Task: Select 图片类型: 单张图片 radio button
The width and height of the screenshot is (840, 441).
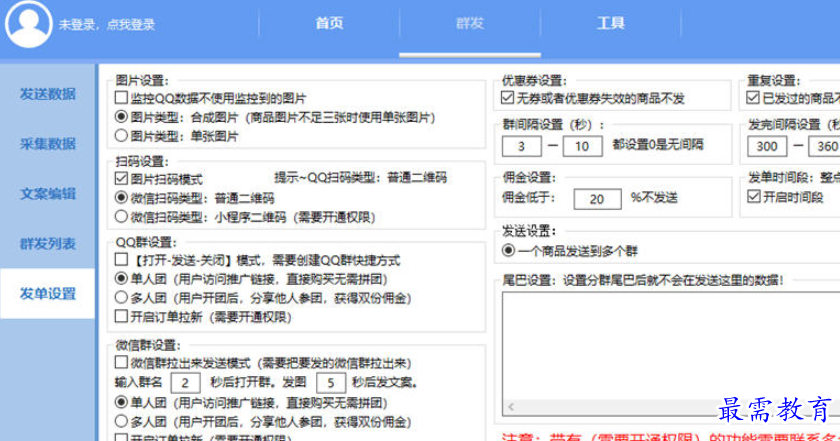Action: click(x=121, y=136)
